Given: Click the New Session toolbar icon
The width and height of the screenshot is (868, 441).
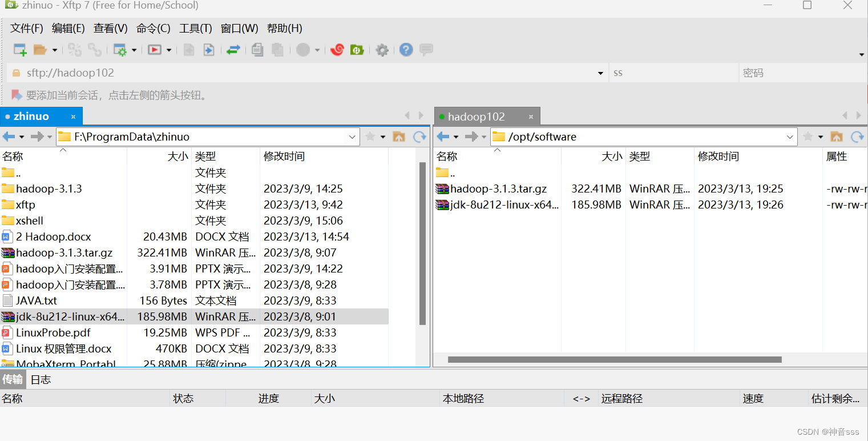Looking at the screenshot, I should coord(20,50).
